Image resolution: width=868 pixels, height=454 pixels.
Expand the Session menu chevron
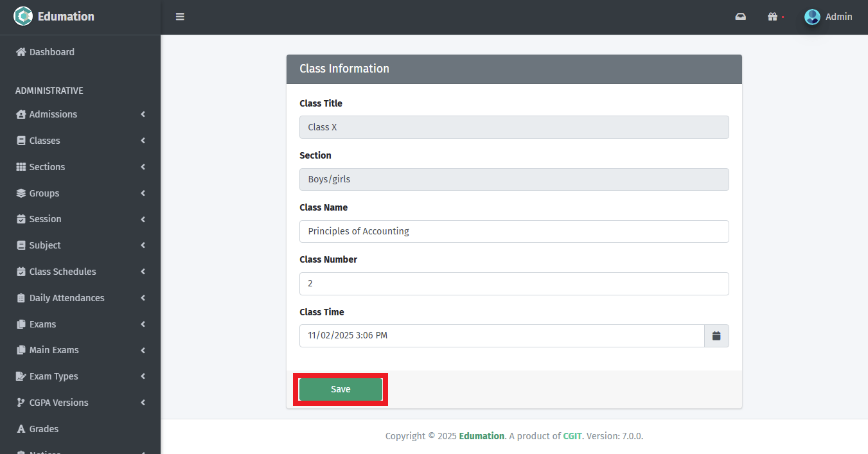[x=143, y=219]
